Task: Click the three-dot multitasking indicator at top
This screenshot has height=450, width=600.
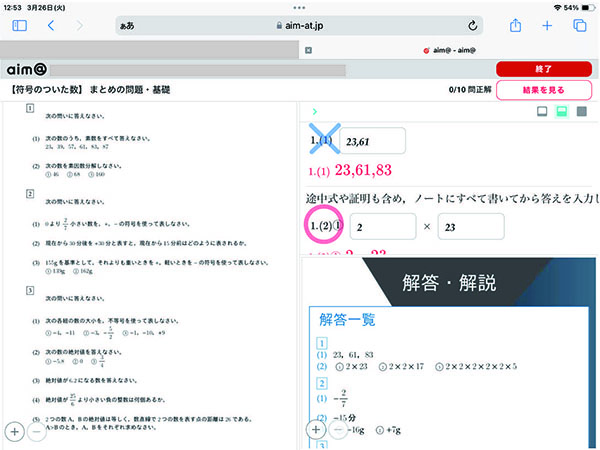Action: pyautogui.click(x=299, y=8)
